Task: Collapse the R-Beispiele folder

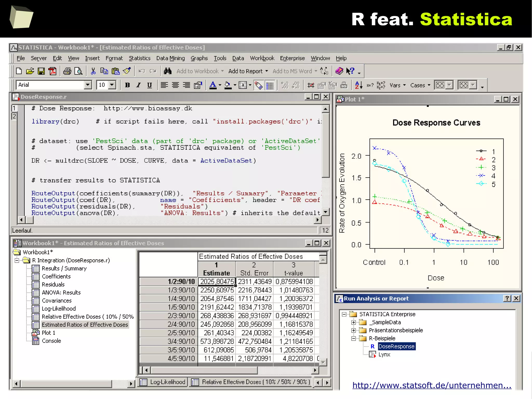Action: 354,338
